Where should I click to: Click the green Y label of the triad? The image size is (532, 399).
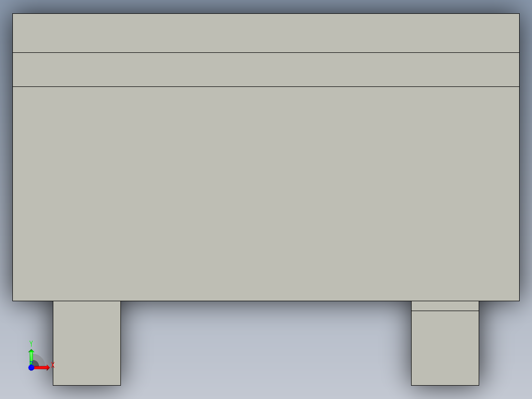pos(31,344)
